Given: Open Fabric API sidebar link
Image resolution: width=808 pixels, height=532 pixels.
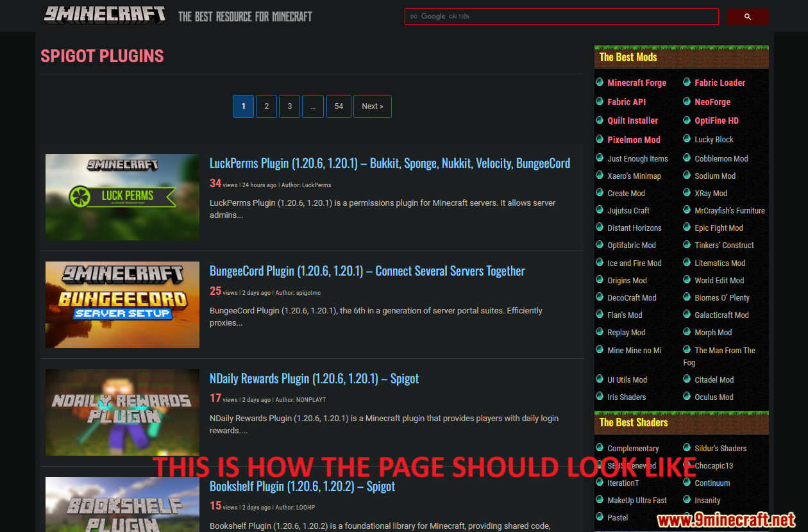Looking at the screenshot, I should pos(627,102).
